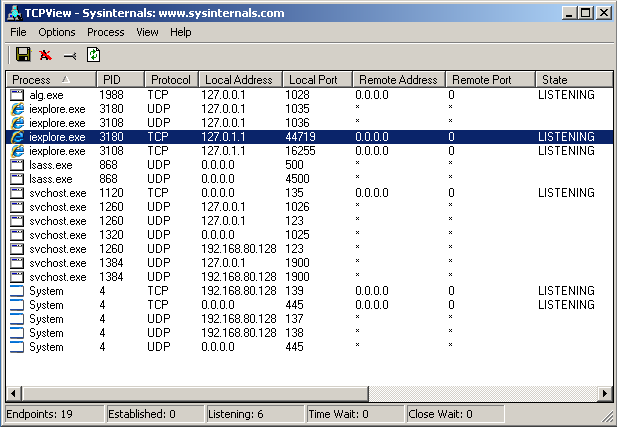Select the alg.exe window icon

[17, 95]
